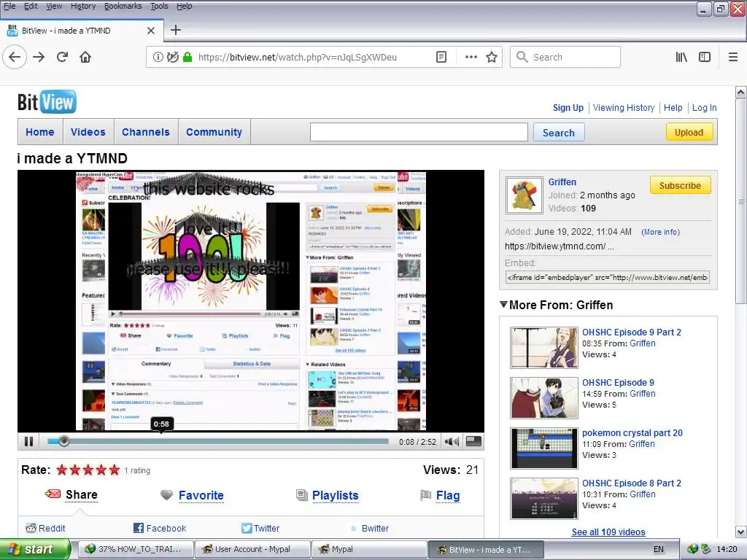Click the green padlock security icon
Screen dimensions: 747x560
pyautogui.click(x=187, y=57)
